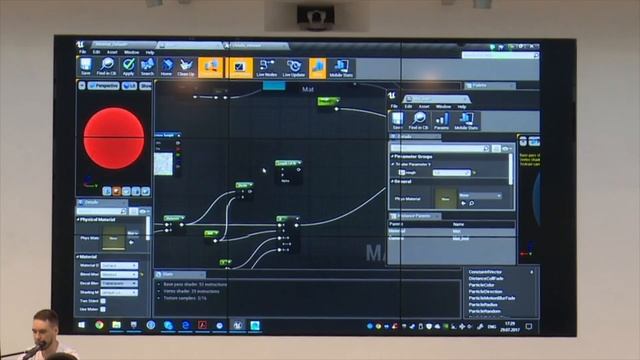Screen dimensions: 640x360
Task: Click the Texture Sample node preview thumbnail
Action: pyautogui.click(x=163, y=164)
